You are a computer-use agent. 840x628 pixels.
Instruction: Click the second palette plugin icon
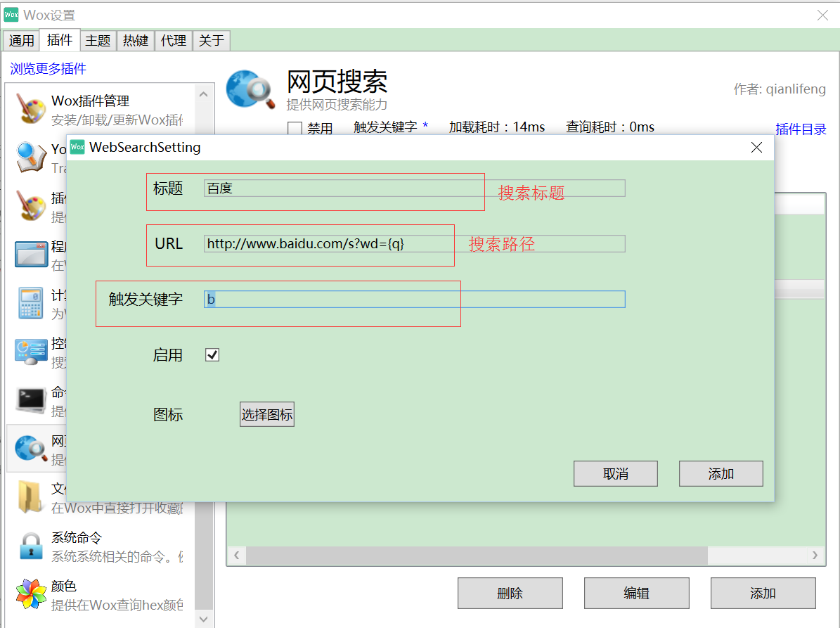pos(30,205)
